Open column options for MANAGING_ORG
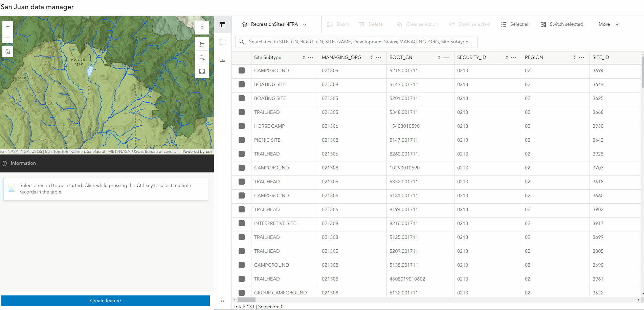644x310 pixels. tap(378, 57)
